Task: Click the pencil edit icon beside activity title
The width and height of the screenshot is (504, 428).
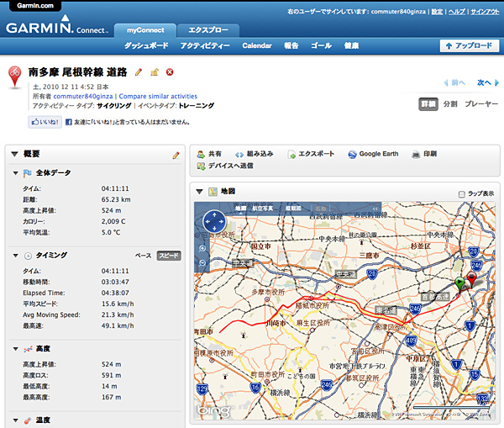Action: 139,72
